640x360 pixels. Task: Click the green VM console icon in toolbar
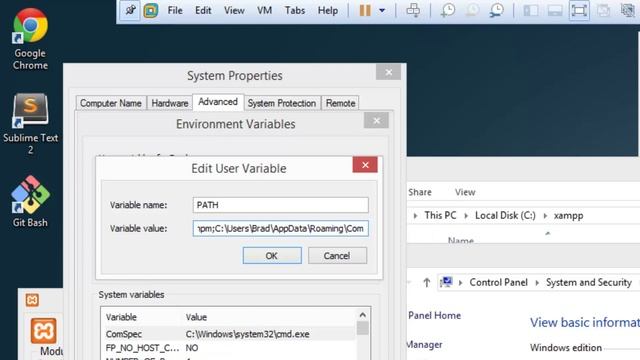coord(151,11)
